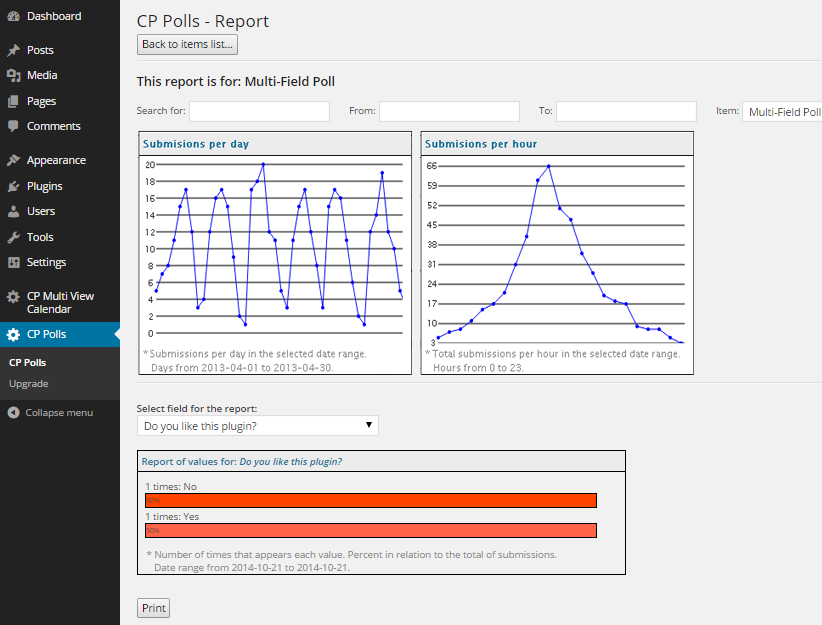Click the '1 times: No' label
This screenshot has height=625, width=822.
click(x=171, y=487)
